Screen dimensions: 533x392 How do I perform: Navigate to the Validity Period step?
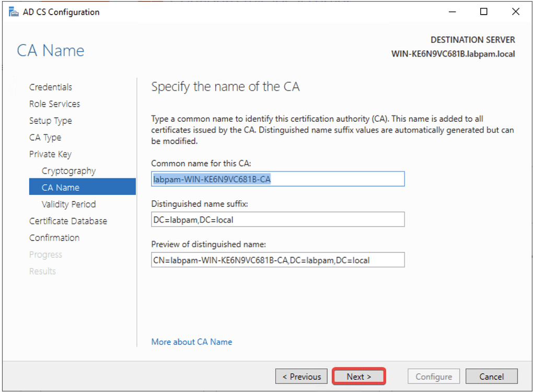[68, 204]
